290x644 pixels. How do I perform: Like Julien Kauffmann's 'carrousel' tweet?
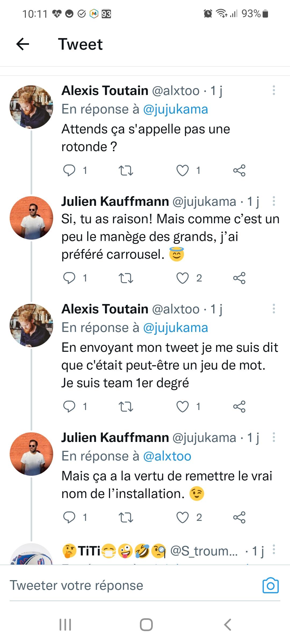[183, 278]
